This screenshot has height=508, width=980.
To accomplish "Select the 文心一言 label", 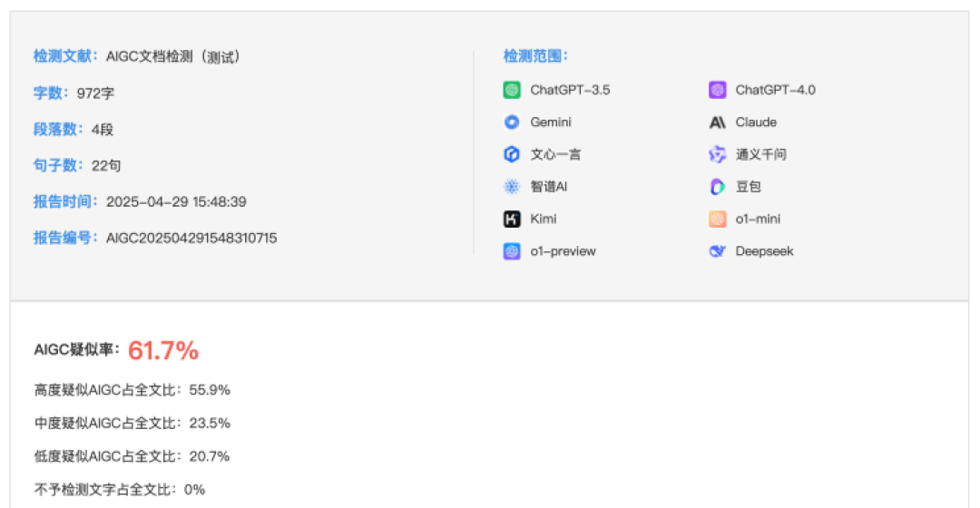I will [555, 154].
